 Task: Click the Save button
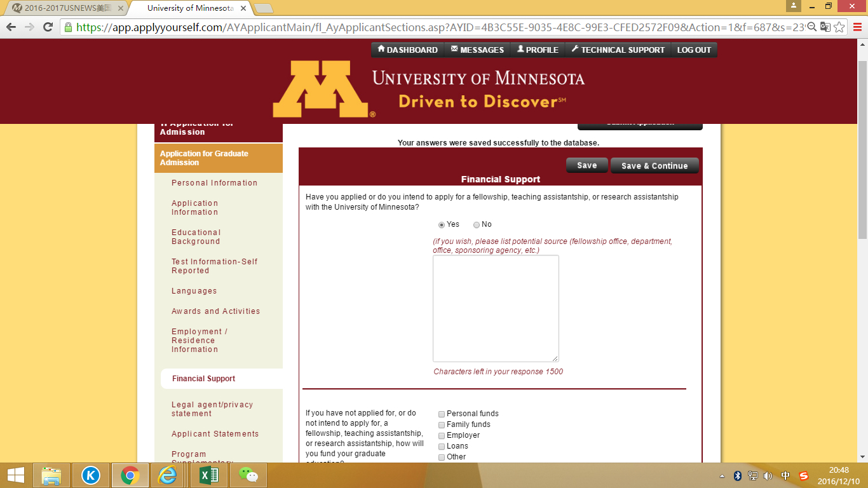587,165
